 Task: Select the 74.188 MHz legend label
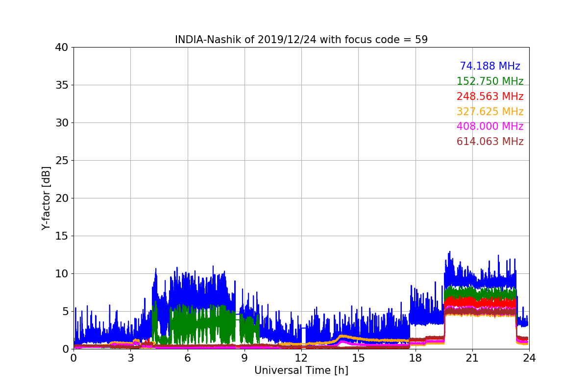(490, 66)
